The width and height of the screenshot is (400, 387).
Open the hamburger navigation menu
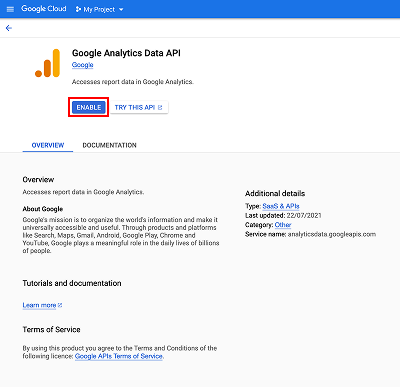[x=10, y=9]
